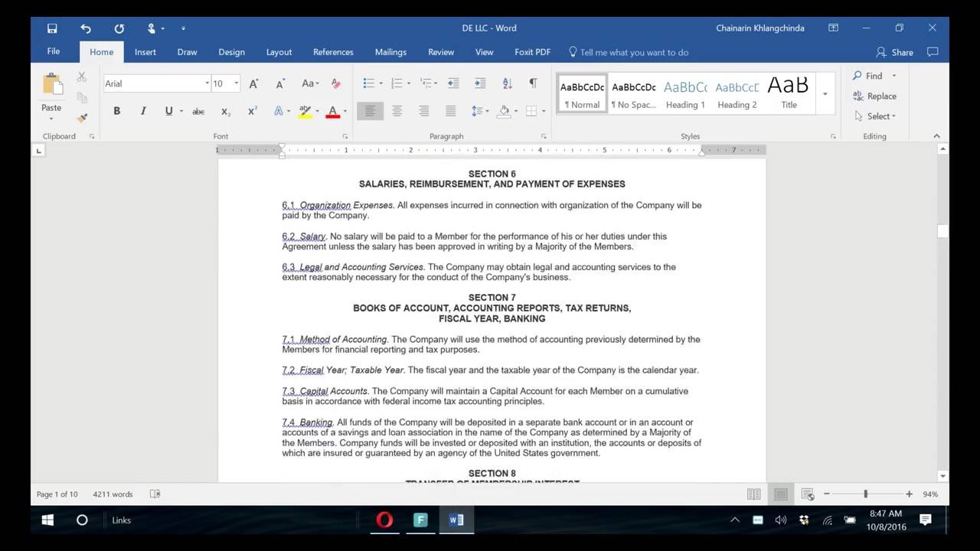The image size is (980, 551).
Task: Decrease paragraph indent
Action: [x=453, y=83]
